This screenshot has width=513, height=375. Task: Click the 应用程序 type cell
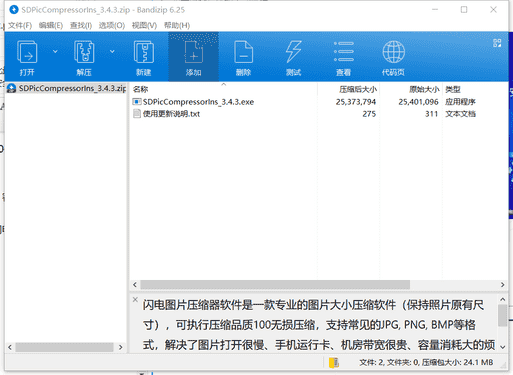point(460,102)
